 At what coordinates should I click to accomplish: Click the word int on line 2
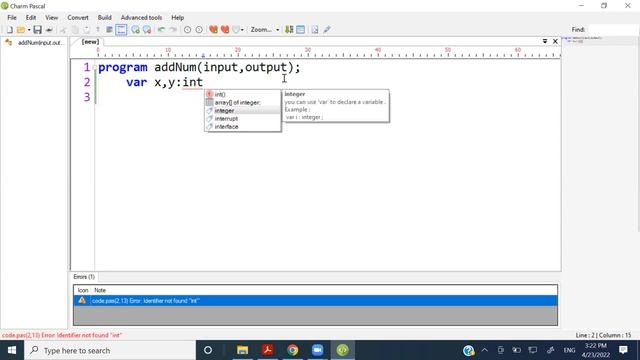[x=192, y=82]
